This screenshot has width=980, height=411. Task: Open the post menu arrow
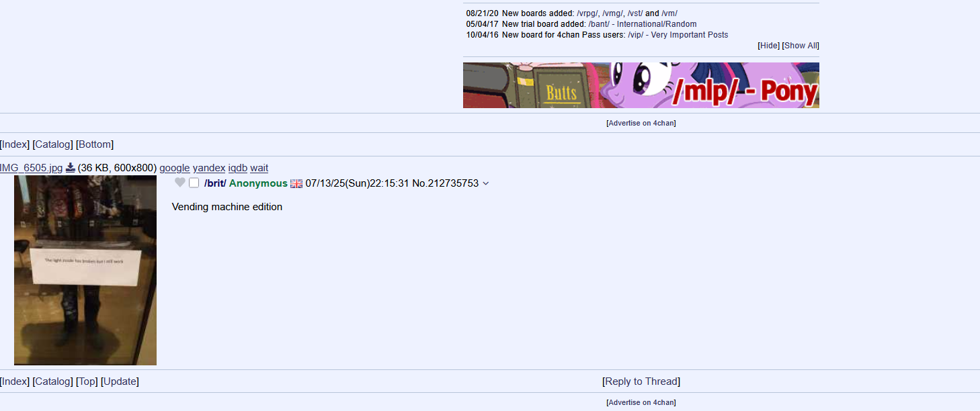coord(486,183)
